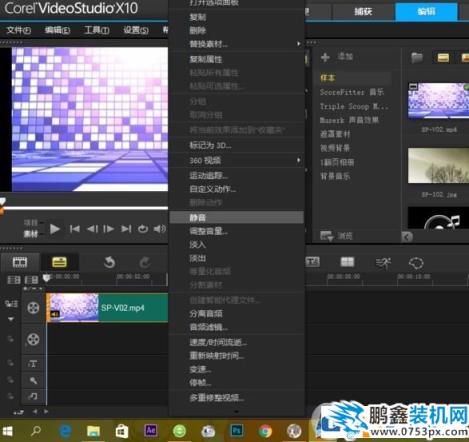Open the Track Manager icon beside video track
The image size is (469, 442).
tap(11, 304)
